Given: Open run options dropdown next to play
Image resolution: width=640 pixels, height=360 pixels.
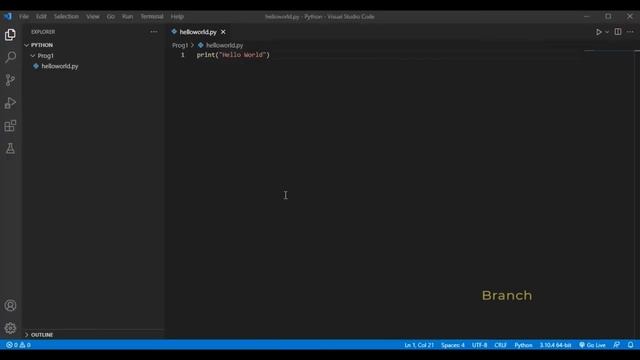Looking at the screenshot, I should tap(607, 32).
